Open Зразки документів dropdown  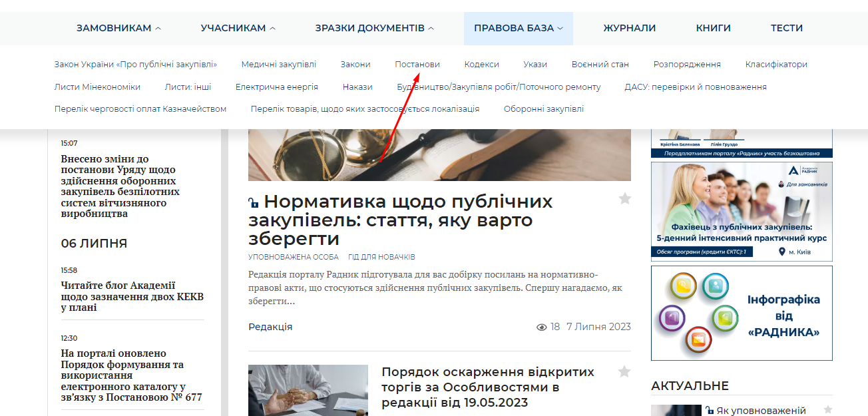tap(374, 28)
